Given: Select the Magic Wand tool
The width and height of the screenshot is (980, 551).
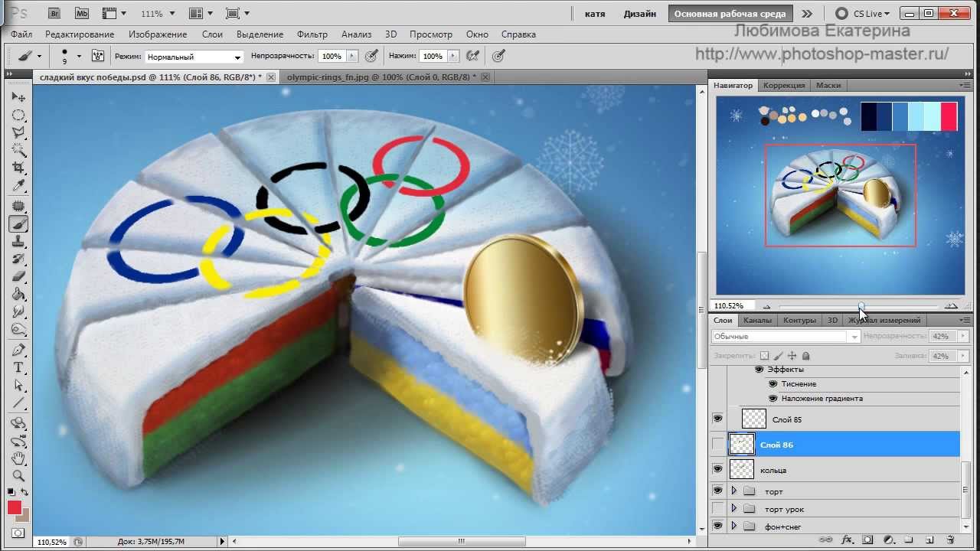Looking at the screenshot, I should click(x=18, y=150).
